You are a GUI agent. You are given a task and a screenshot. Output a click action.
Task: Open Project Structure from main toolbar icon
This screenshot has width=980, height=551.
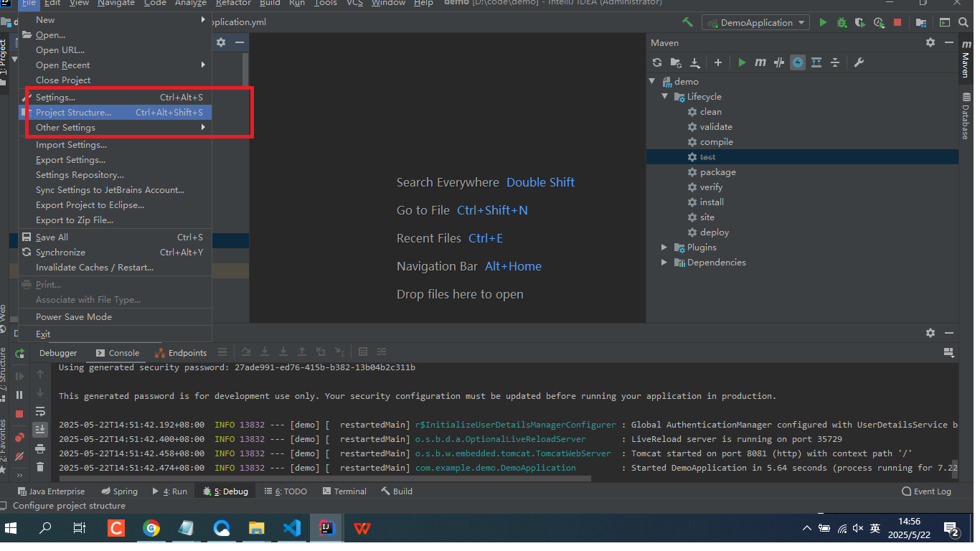[x=920, y=22]
